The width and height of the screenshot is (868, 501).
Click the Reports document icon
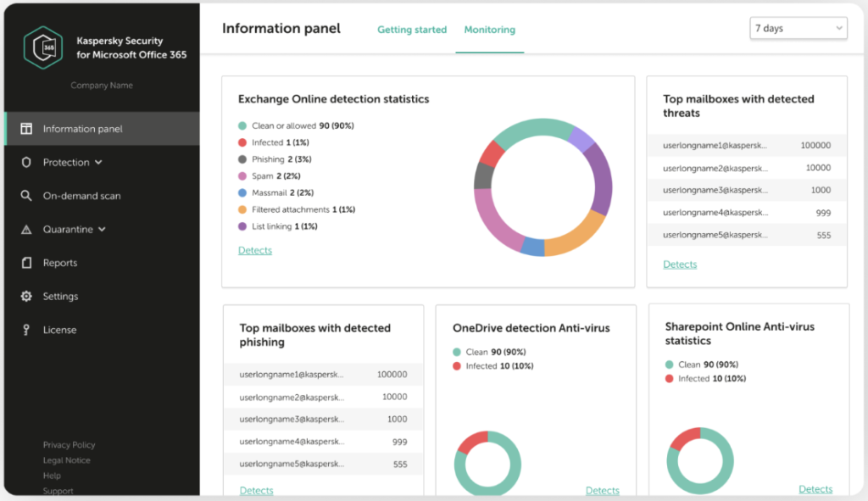click(x=26, y=263)
